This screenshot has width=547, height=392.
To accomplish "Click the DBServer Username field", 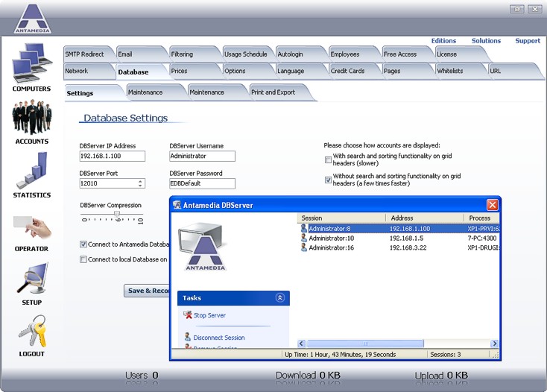I will (x=203, y=157).
